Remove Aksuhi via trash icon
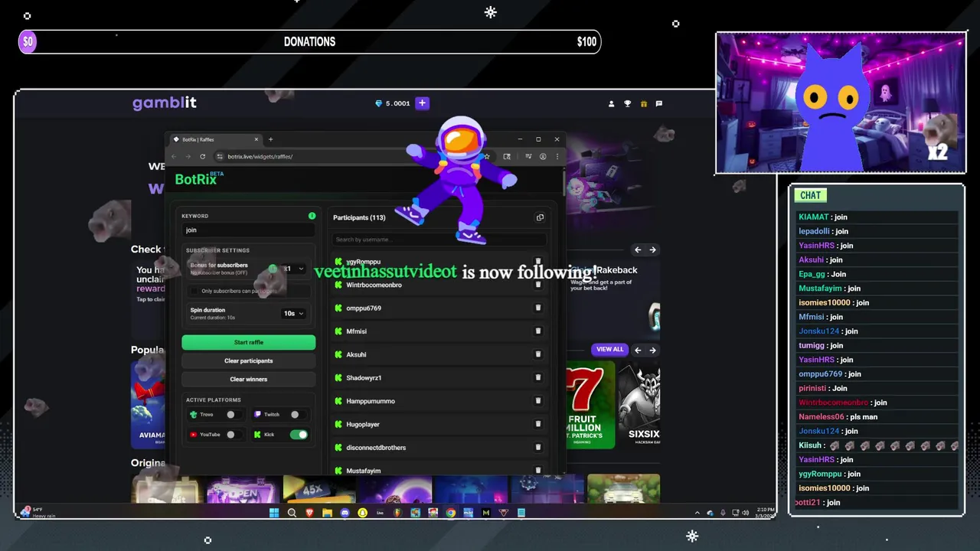Image resolution: width=980 pixels, height=551 pixels. click(538, 354)
